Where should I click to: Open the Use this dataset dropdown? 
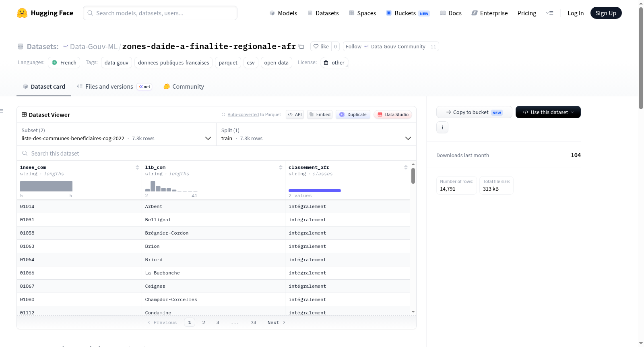click(548, 112)
